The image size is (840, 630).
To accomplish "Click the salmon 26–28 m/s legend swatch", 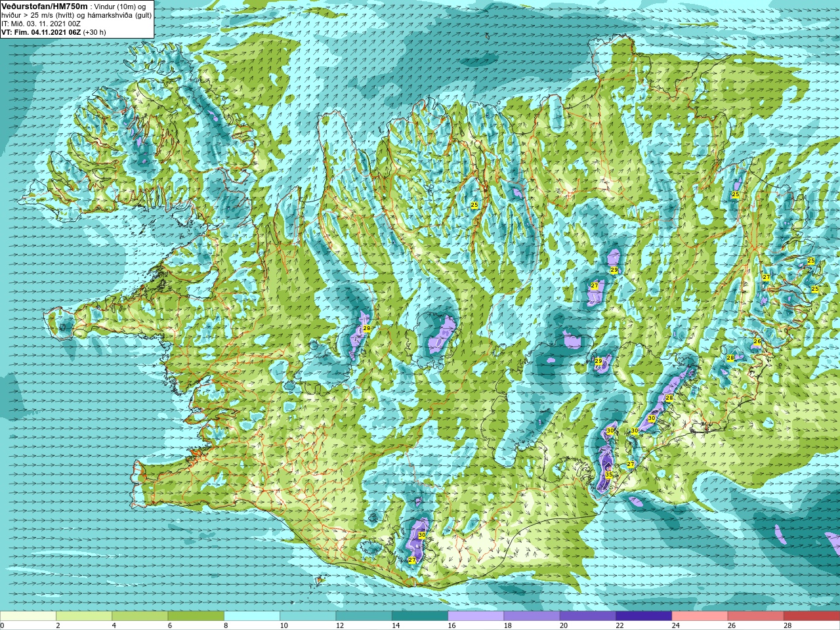I will (756, 616).
